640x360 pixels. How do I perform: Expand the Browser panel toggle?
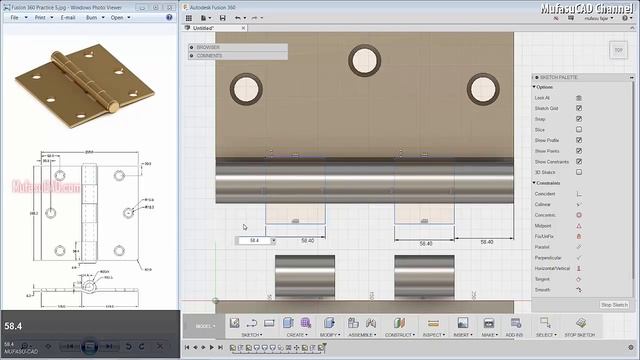191,47
